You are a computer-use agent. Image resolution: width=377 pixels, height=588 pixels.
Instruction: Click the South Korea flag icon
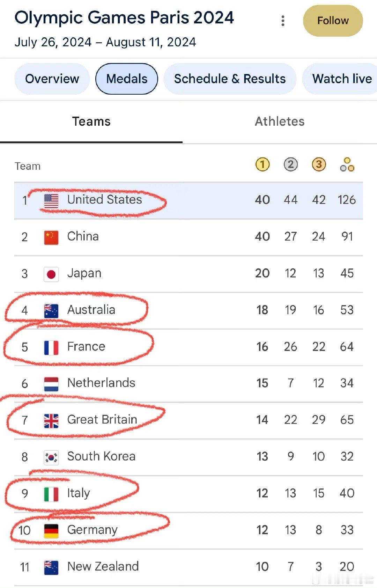click(x=51, y=458)
